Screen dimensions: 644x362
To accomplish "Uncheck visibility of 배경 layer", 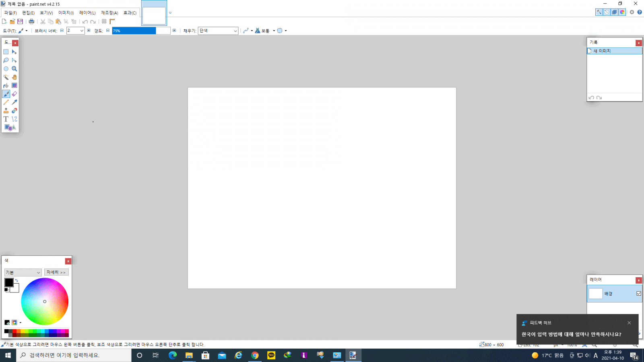I will click(639, 294).
